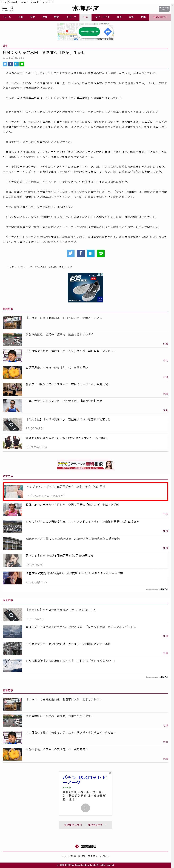The image size is (174, 868).
Task: Open the 京都新聞から tab
Action: (160, 17)
